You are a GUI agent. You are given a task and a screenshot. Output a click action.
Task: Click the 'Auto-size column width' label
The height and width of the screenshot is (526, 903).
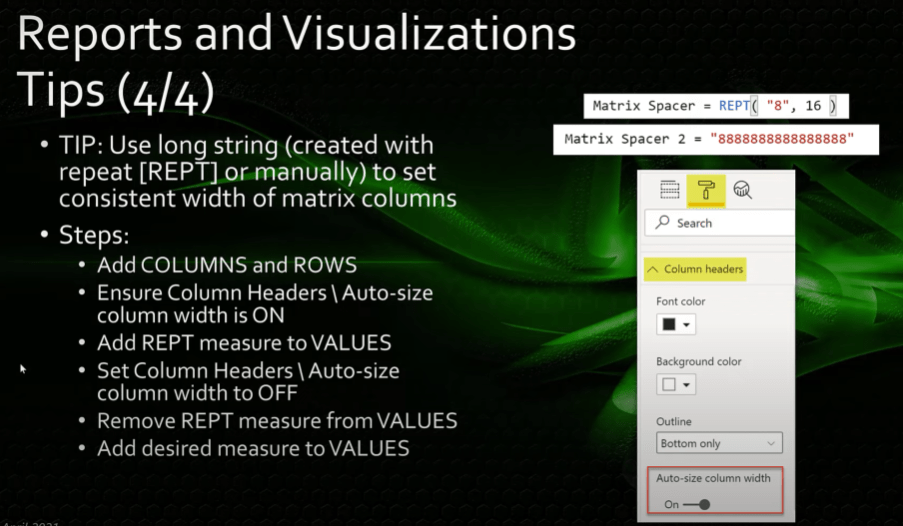click(713, 478)
